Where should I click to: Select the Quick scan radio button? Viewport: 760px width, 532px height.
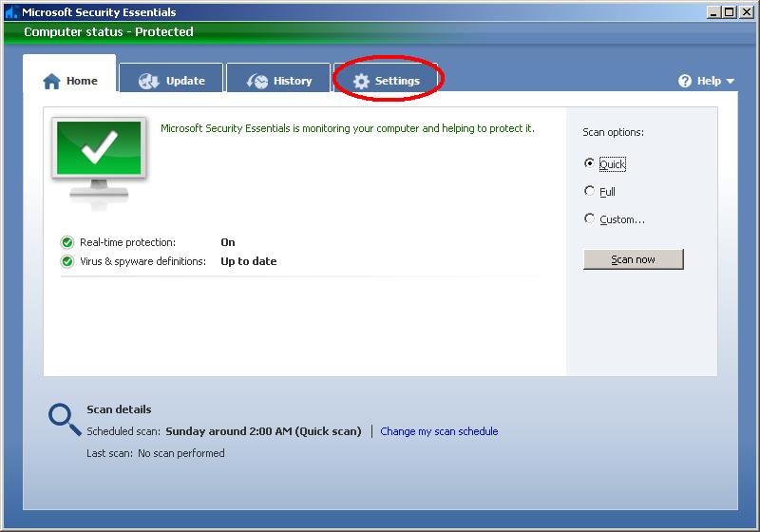click(x=590, y=163)
